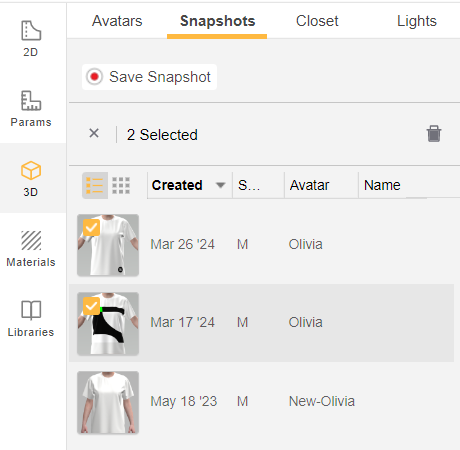
Task: Open the Params ruler icon
Action: click(31, 100)
